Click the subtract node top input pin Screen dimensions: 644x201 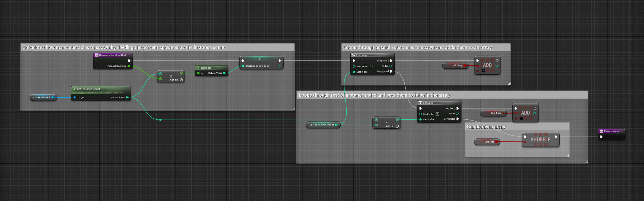pyautogui.click(x=376, y=120)
